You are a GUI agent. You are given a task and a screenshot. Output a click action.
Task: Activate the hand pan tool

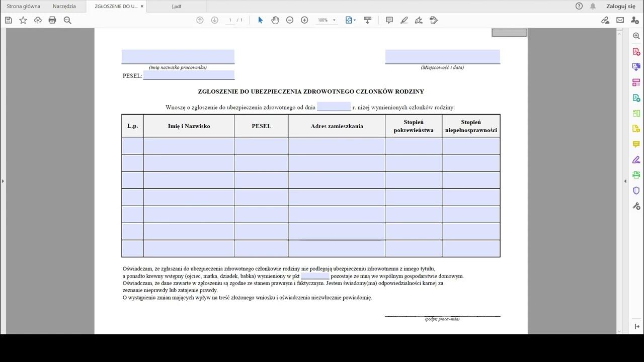pos(275,20)
